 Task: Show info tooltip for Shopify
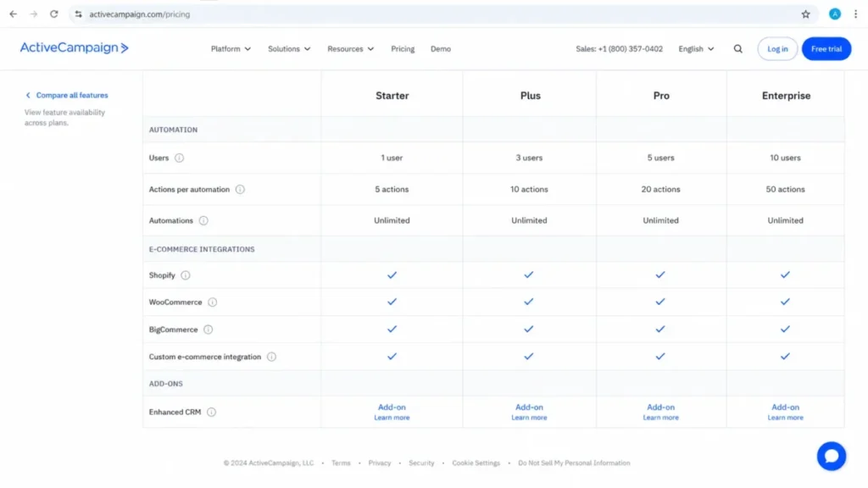(x=186, y=275)
